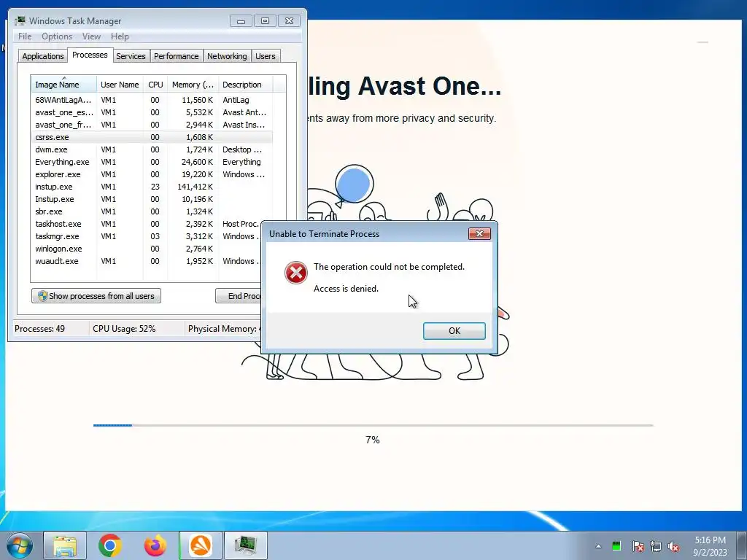Minimize the Avast One installer window
This screenshot has width=747, height=560.
[x=703, y=42]
